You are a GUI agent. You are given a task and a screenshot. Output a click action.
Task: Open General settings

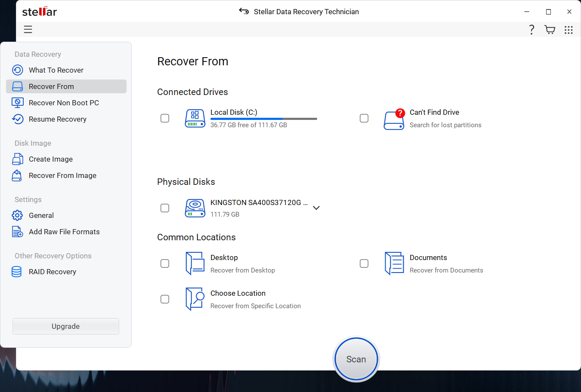66,215
